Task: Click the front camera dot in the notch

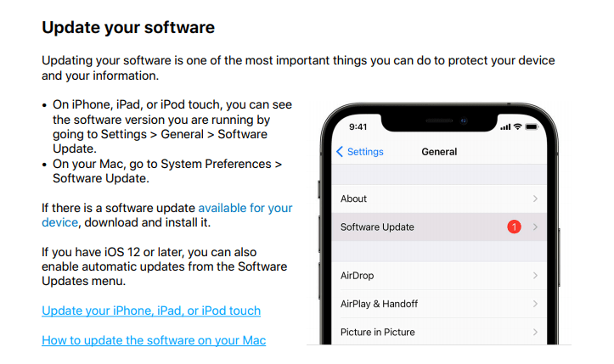Action: [x=464, y=121]
